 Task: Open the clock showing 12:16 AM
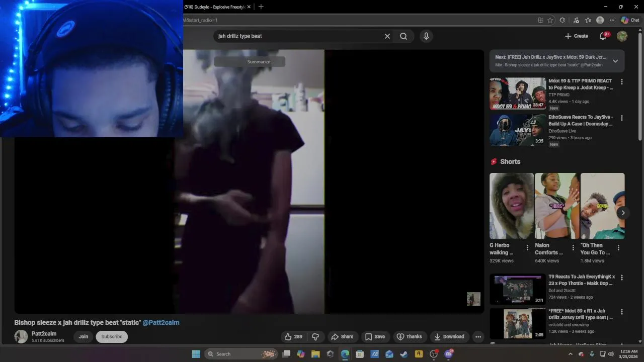pos(628,354)
